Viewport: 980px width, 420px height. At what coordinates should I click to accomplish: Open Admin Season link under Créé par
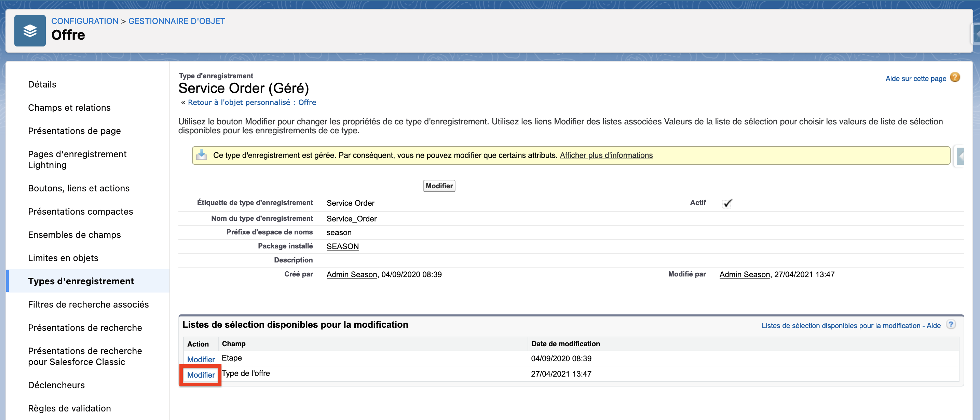click(352, 274)
